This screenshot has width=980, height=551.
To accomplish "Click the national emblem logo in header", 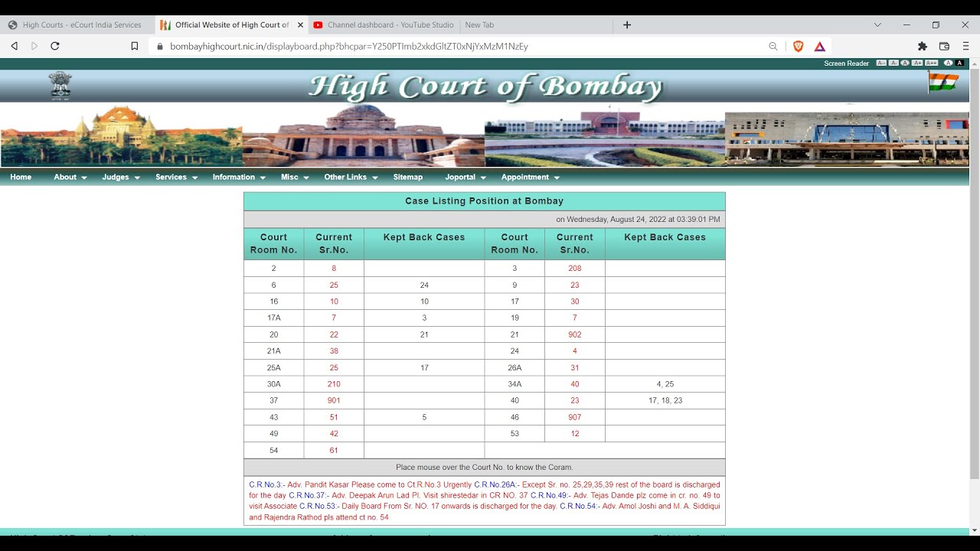I will point(60,85).
